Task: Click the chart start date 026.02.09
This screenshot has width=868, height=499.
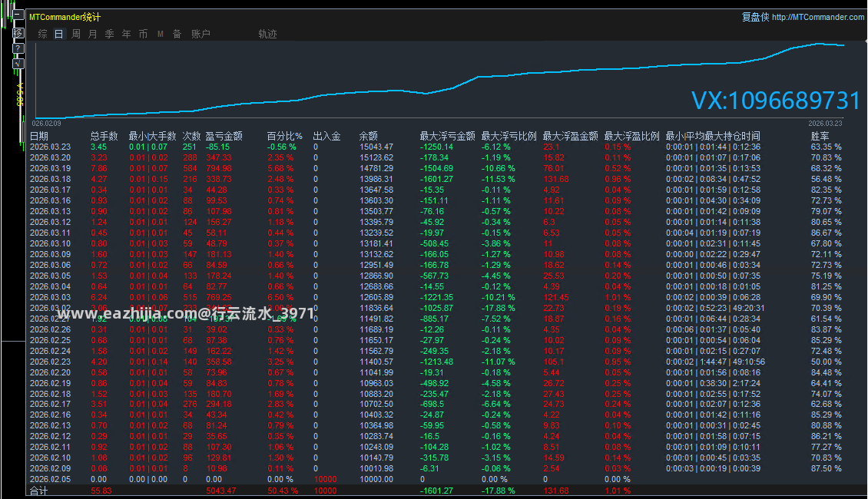Action: pyautogui.click(x=47, y=124)
